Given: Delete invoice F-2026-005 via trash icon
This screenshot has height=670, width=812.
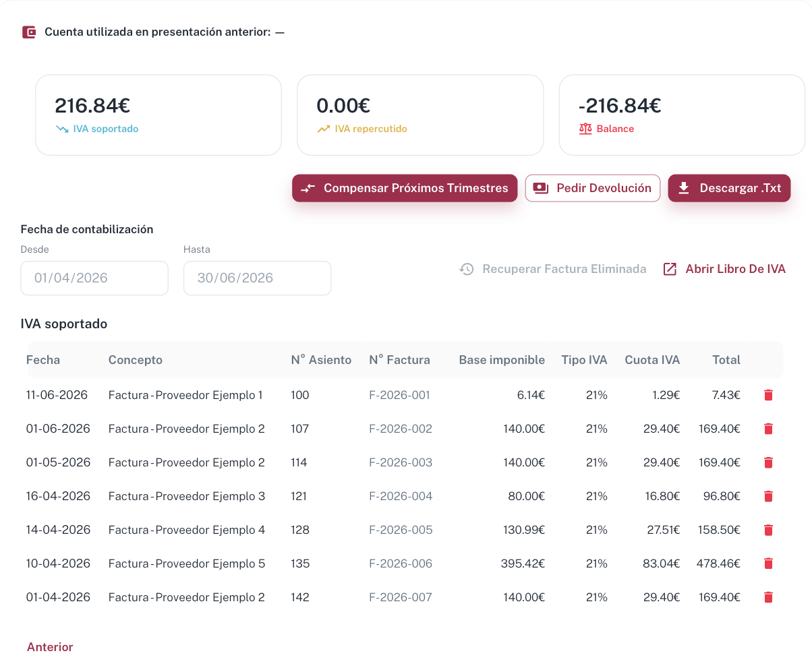Looking at the screenshot, I should (768, 530).
